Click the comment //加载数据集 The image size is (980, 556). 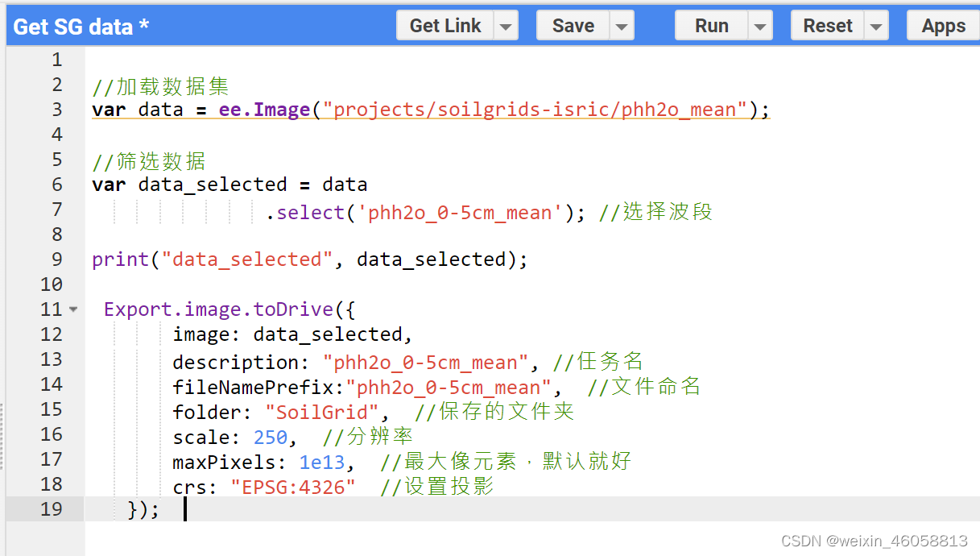(x=160, y=86)
